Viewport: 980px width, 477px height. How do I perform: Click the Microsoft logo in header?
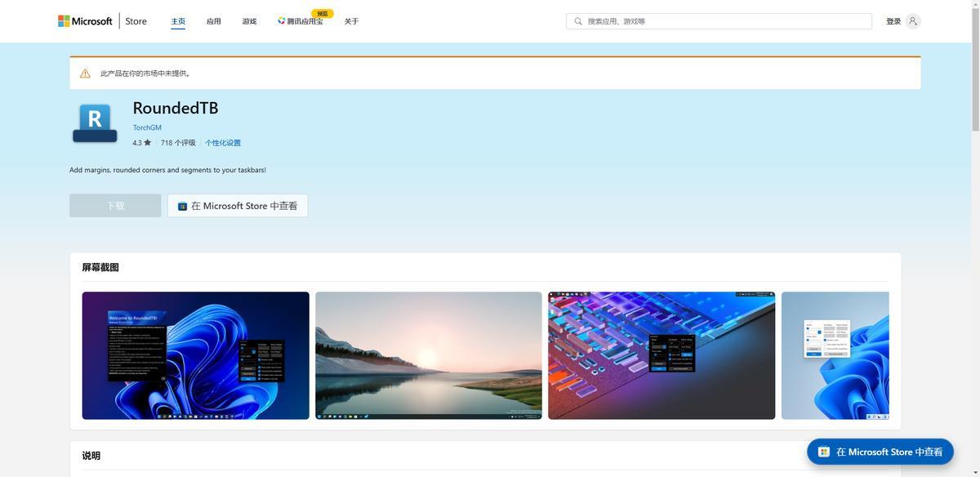[x=85, y=21]
